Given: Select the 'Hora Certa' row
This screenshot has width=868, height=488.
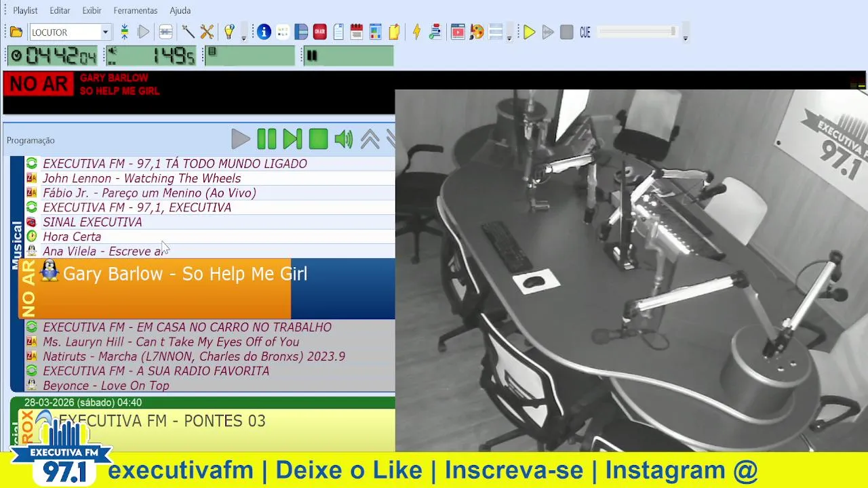Looking at the screenshot, I should (210, 237).
